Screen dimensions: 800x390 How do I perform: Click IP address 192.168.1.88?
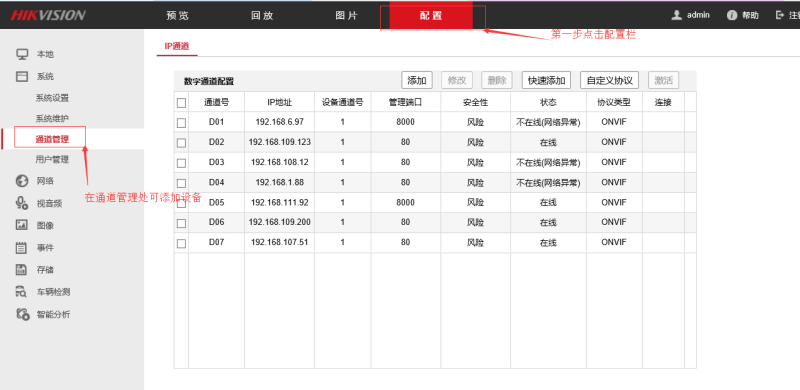coord(280,182)
